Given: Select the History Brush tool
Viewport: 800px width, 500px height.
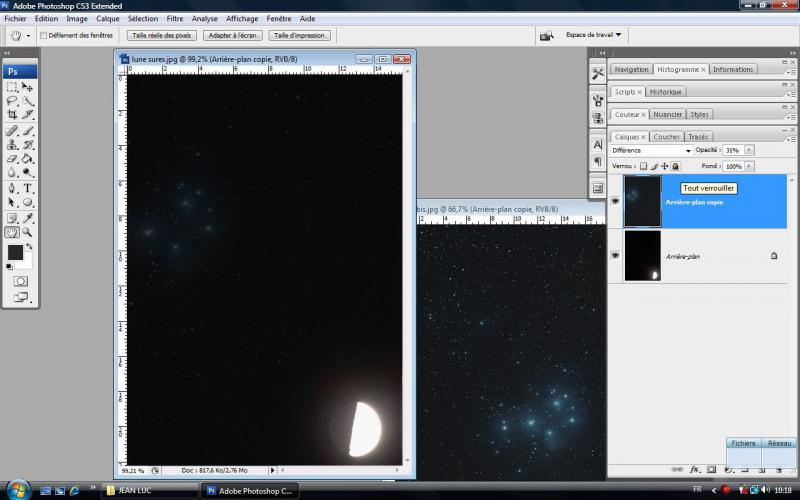Looking at the screenshot, I should coord(28,145).
